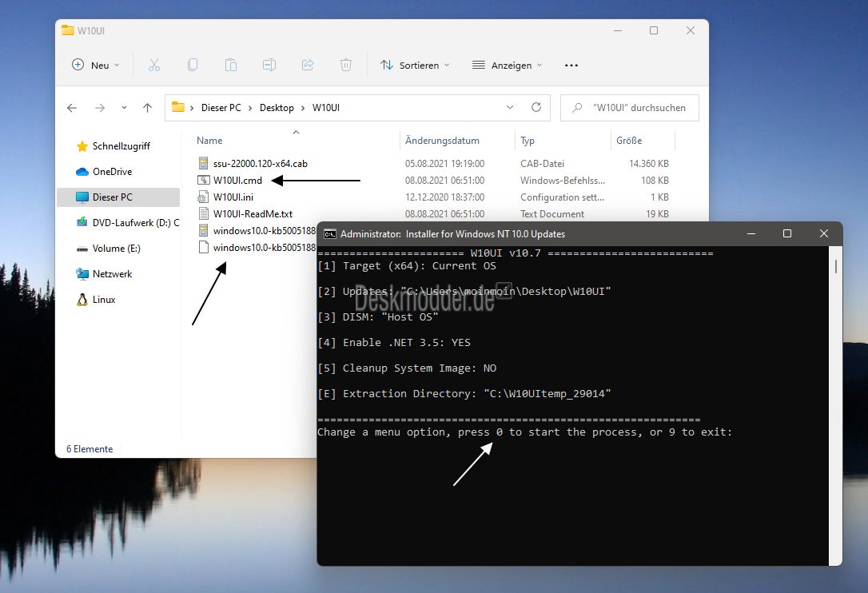Sort by the Name column header
The height and width of the screenshot is (593, 868).
point(209,141)
